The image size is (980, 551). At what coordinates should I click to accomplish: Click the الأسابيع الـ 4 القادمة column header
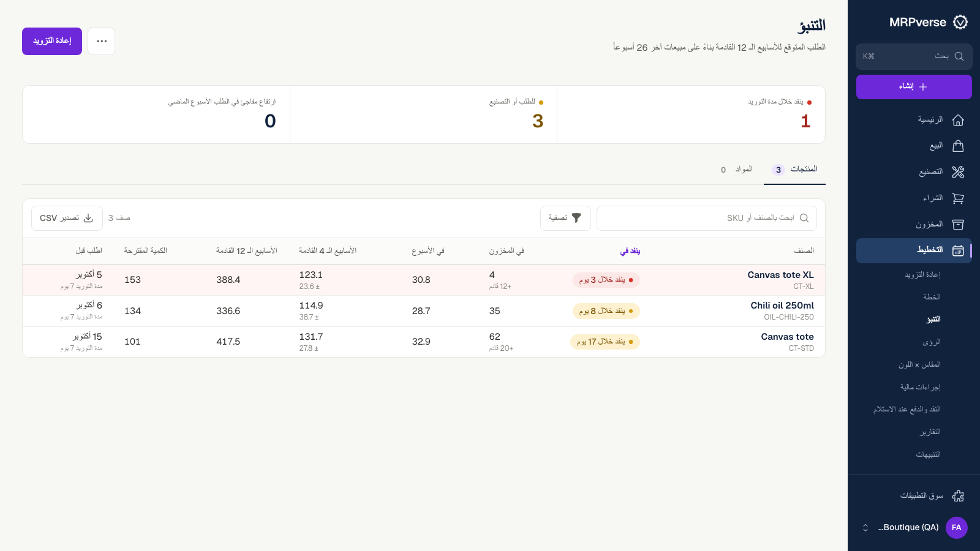(x=328, y=251)
